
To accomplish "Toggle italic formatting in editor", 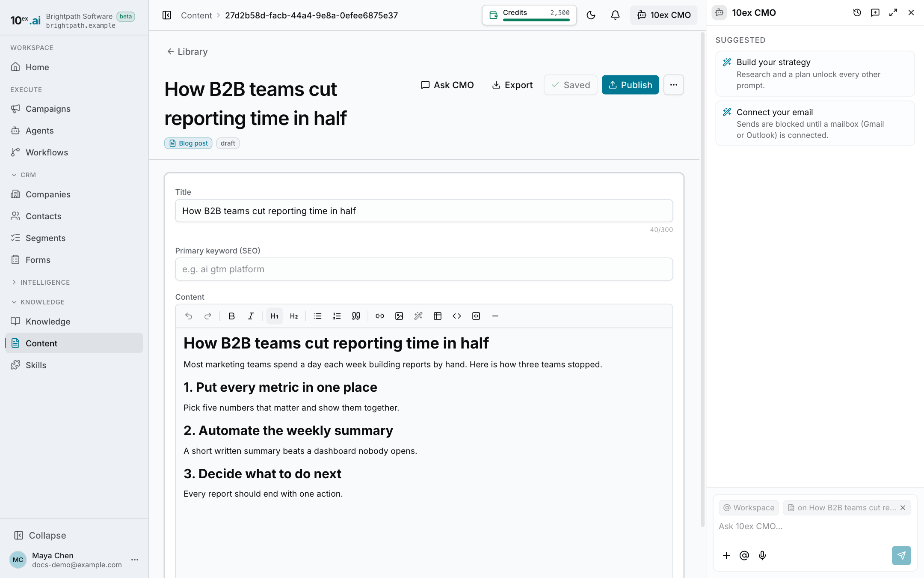I will click(251, 316).
